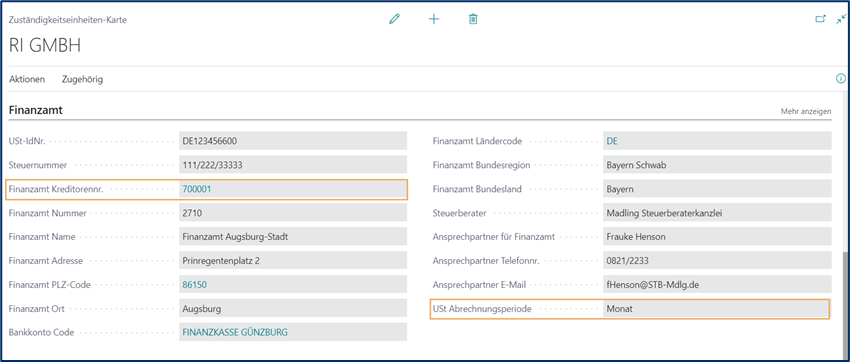Click the Finanzamt Name field
The height and width of the screenshot is (362, 850).
pyautogui.click(x=293, y=237)
